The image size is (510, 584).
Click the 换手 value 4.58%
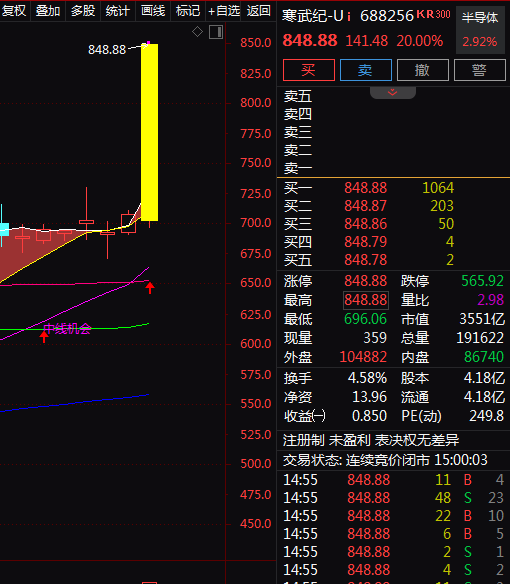[x=367, y=378]
